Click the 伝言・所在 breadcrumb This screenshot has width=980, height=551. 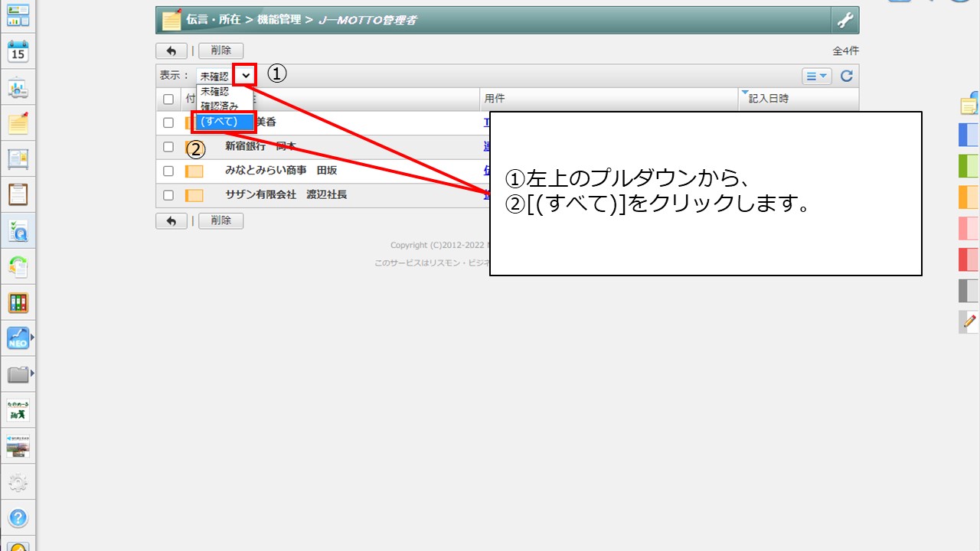click(214, 21)
